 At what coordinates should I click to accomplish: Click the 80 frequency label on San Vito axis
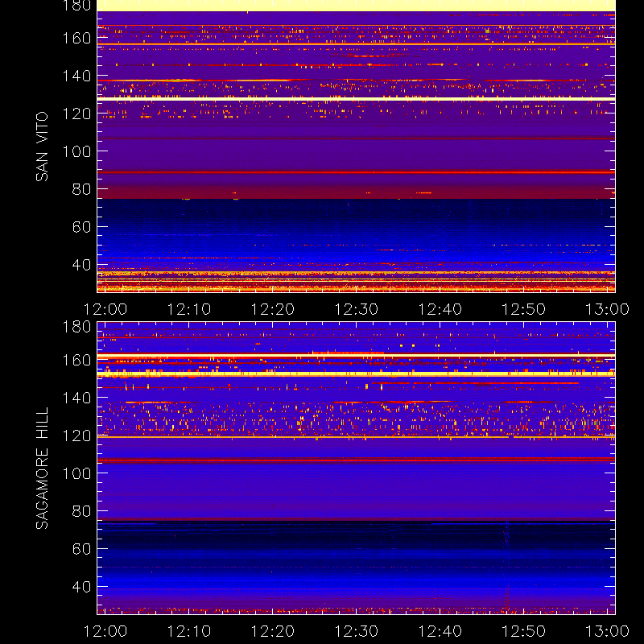(x=81, y=189)
